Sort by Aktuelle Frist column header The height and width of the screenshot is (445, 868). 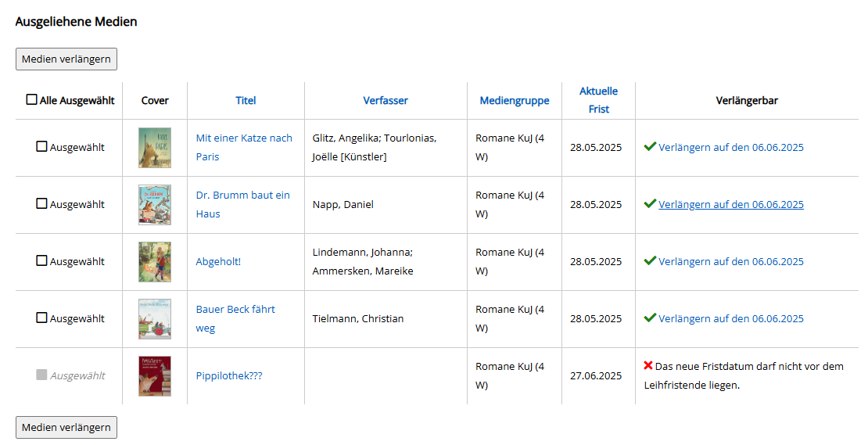pos(598,100)
